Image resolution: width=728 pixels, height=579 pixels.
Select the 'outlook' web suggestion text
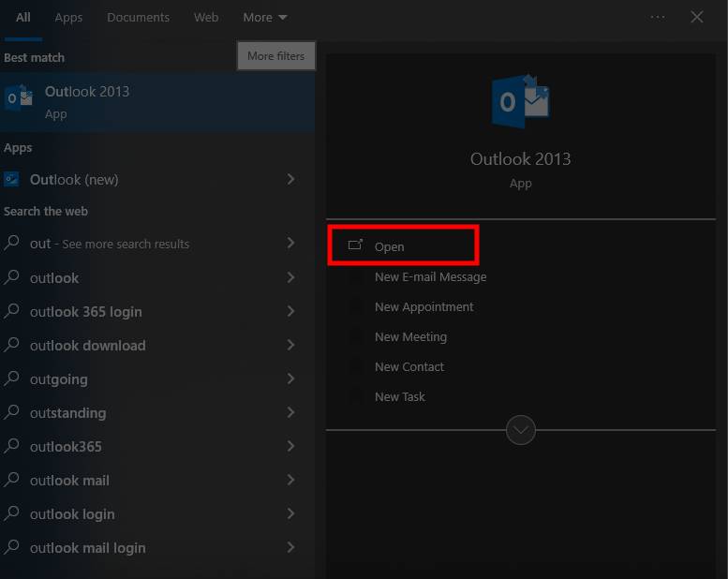(x=54, y=277)
